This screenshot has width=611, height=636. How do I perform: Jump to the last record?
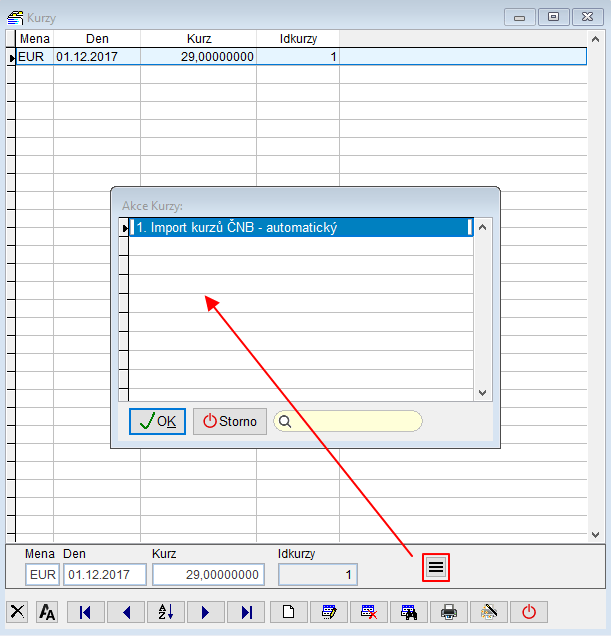tap(246, 612)
